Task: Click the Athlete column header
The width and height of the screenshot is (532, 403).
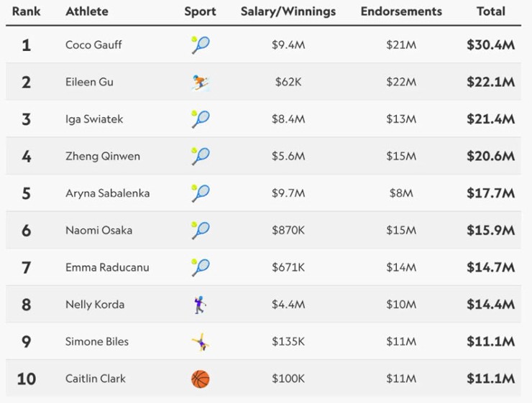Action: click(x=87, y=11)
